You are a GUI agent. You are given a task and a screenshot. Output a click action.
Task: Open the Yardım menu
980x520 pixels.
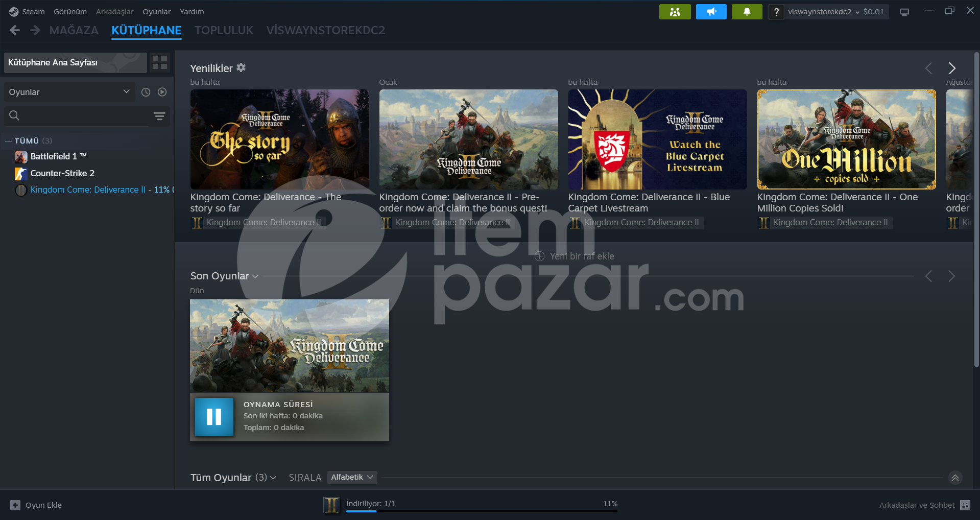(192, 12)
